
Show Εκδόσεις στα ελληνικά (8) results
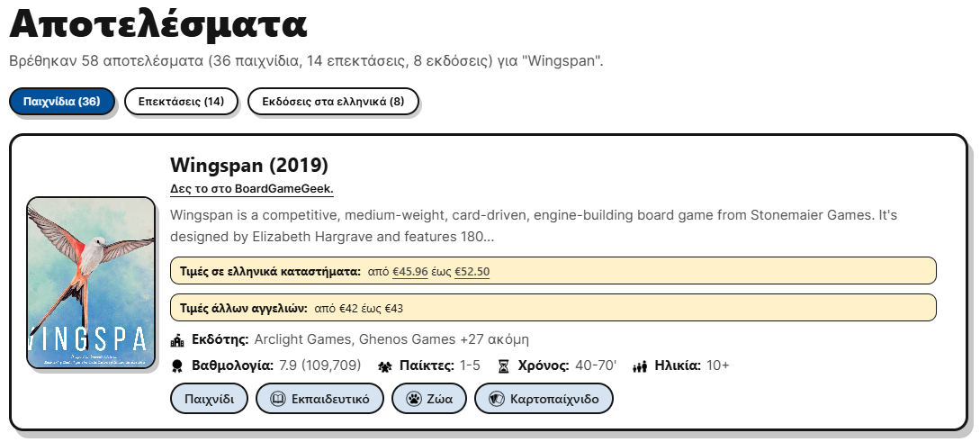(x=333, y=102)
